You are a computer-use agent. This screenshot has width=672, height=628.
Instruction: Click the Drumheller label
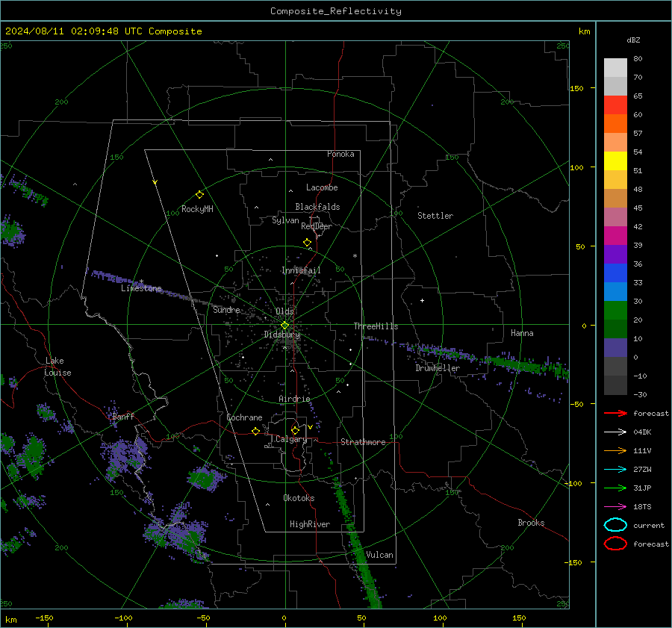pyautogui.click(x=438, y=368)
